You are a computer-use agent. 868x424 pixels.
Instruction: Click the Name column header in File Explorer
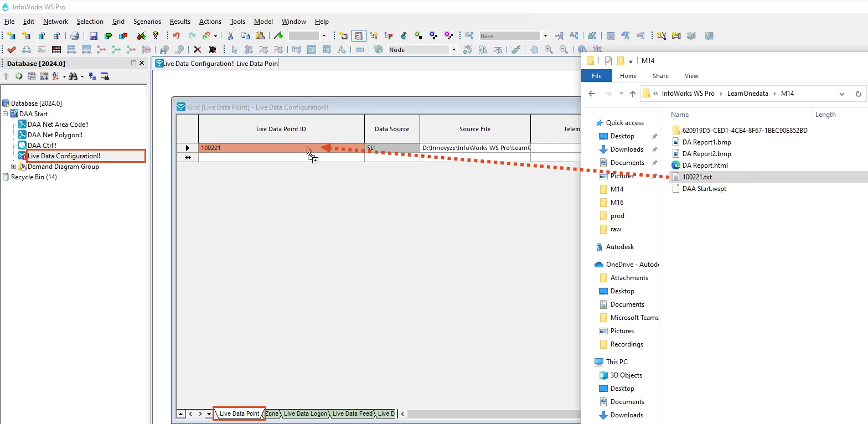(x=680, y=115)
